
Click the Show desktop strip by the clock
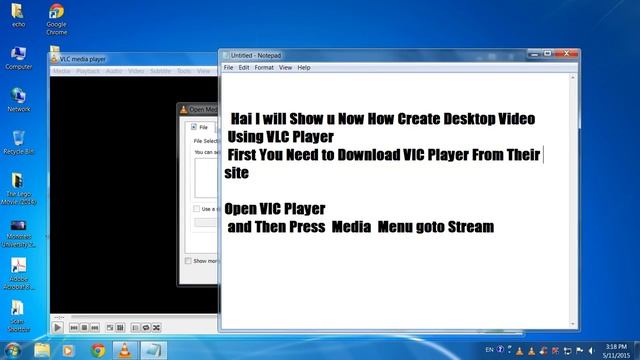pos(637,351)
